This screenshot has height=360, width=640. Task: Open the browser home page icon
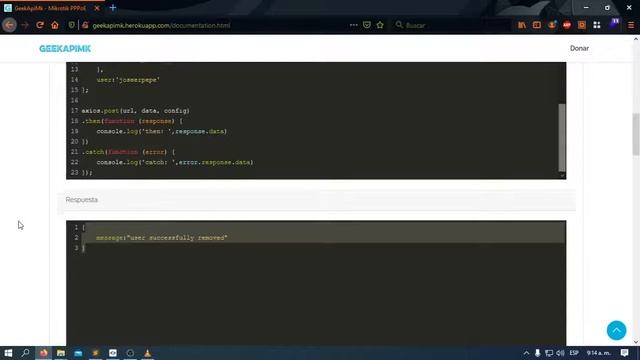coord(55,25)
